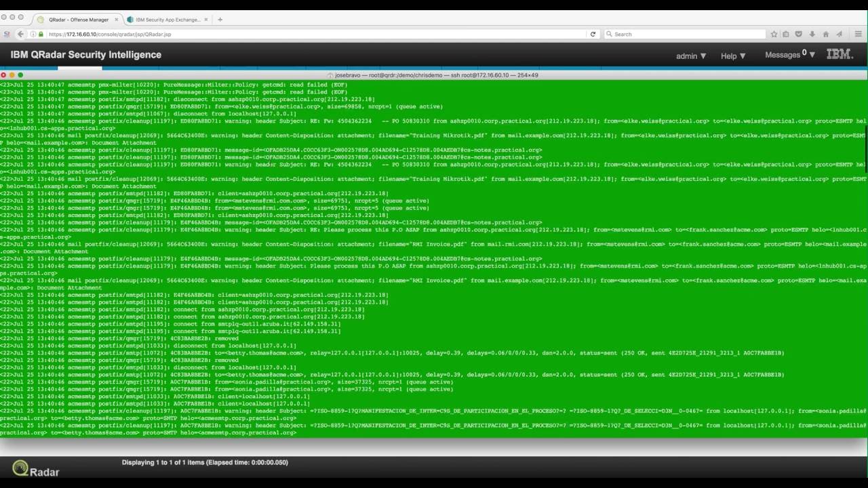
Task: Open the Firefox hamburger menu
Action: coord(858,34)
